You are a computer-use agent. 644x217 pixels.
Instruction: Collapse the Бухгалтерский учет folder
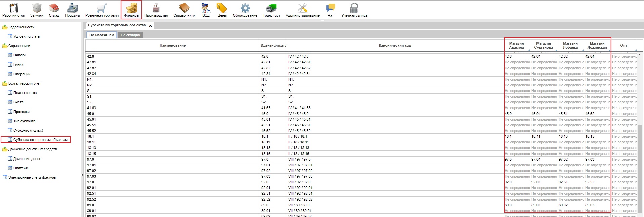pos(5,83)
